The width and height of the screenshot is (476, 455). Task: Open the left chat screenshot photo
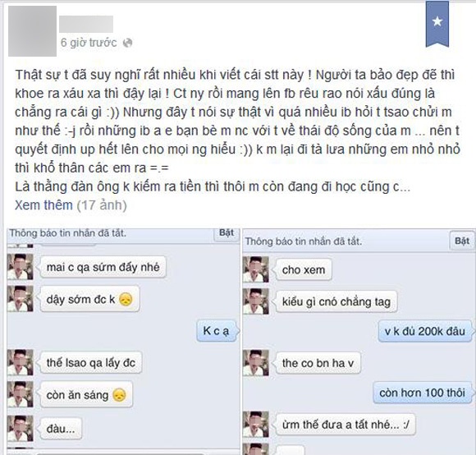tap(123, 342)
